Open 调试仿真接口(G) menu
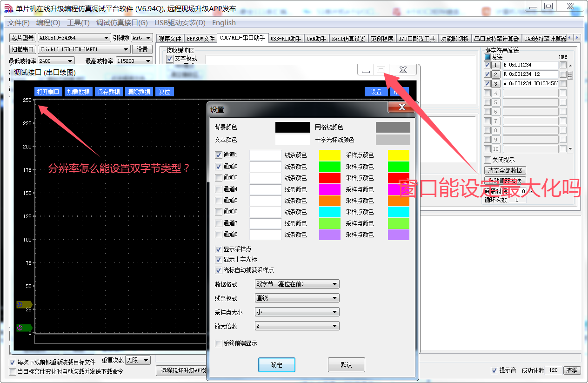Image resolution: width=588 pixels, height=383 pixels. pos(122,23)
